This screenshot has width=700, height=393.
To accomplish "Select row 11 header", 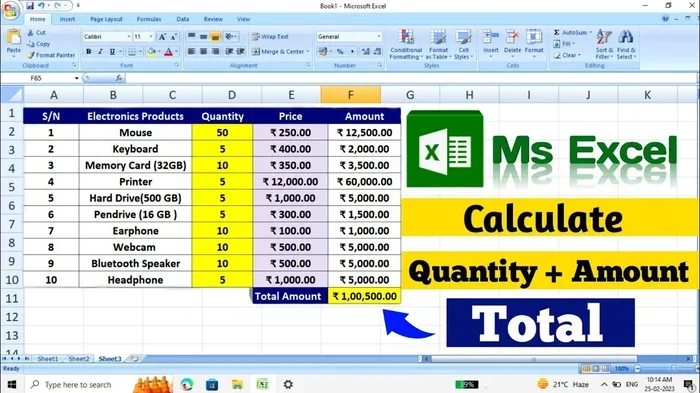I will 12,298.
